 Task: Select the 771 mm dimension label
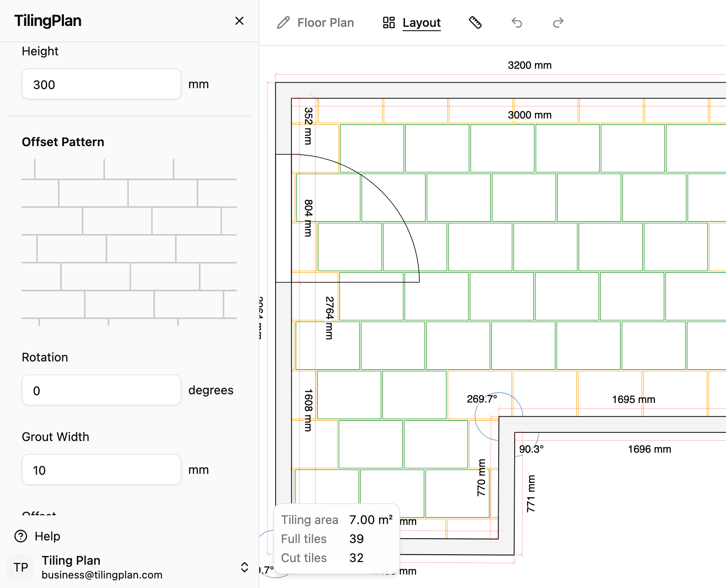point(531,494)
